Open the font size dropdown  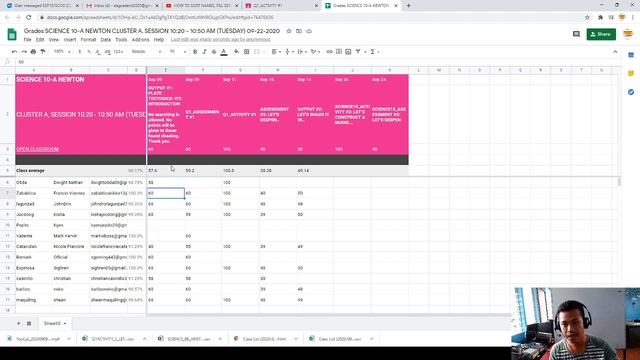click(x=178, y=52)
